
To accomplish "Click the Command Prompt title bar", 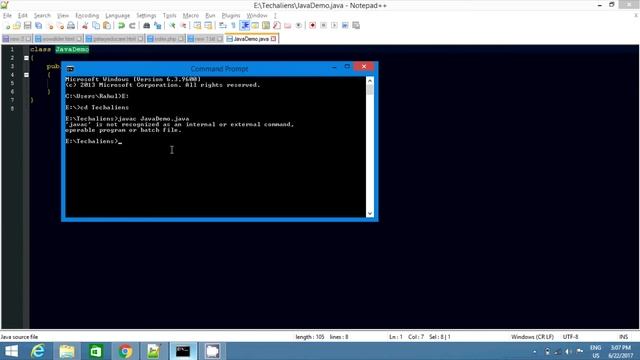I will (x=219, y=69).
